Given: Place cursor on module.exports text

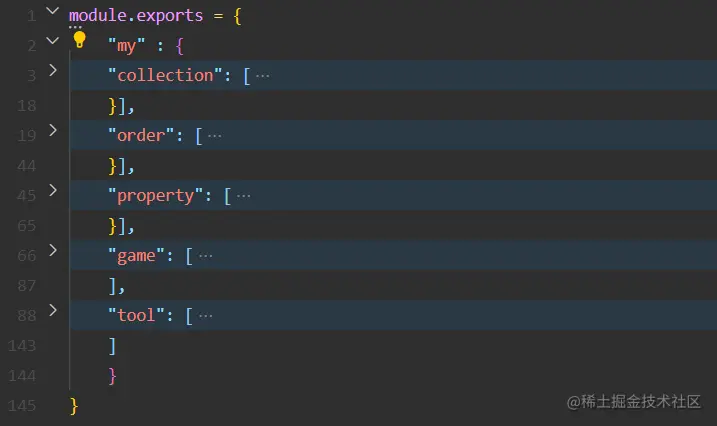Looking at the screenshot, I should click(136, 16).
